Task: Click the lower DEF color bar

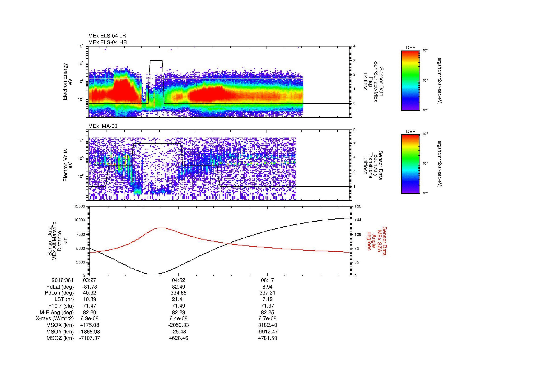Action: (410, 164)
